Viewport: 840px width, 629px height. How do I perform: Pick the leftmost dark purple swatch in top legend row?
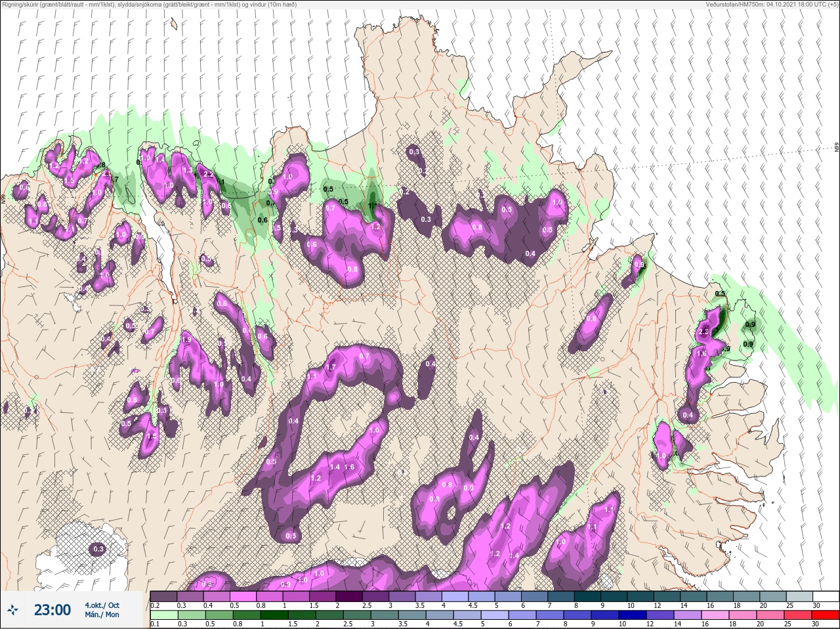(163, 596)
